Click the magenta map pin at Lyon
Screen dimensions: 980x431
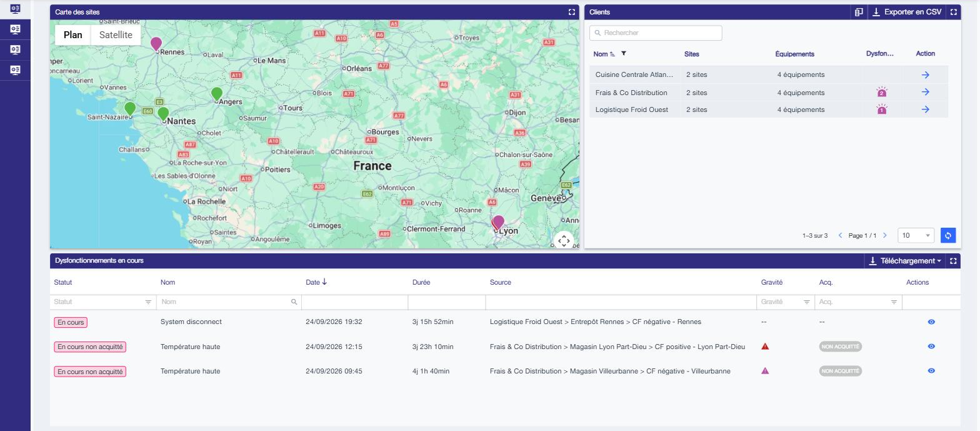tap(498, 223)
